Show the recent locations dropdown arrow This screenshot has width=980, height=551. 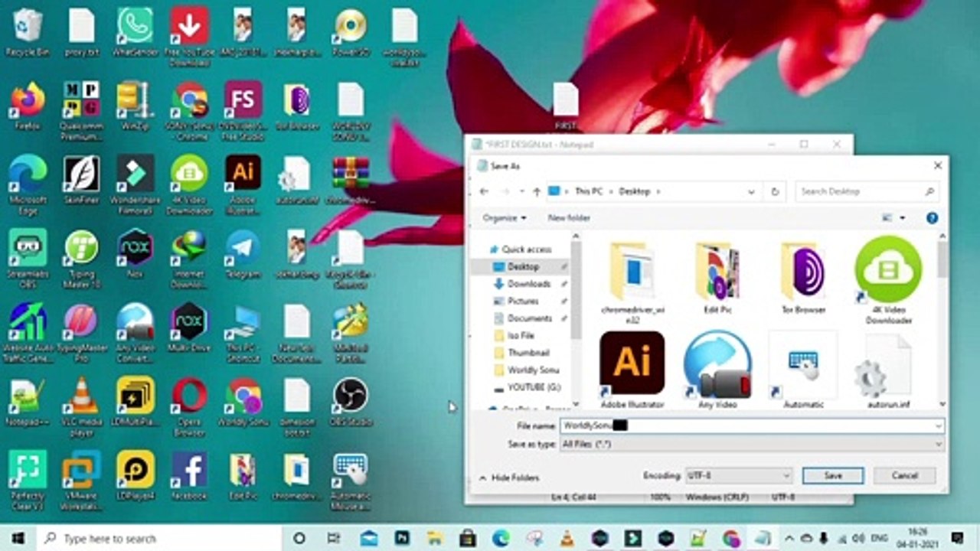[521, 191]
